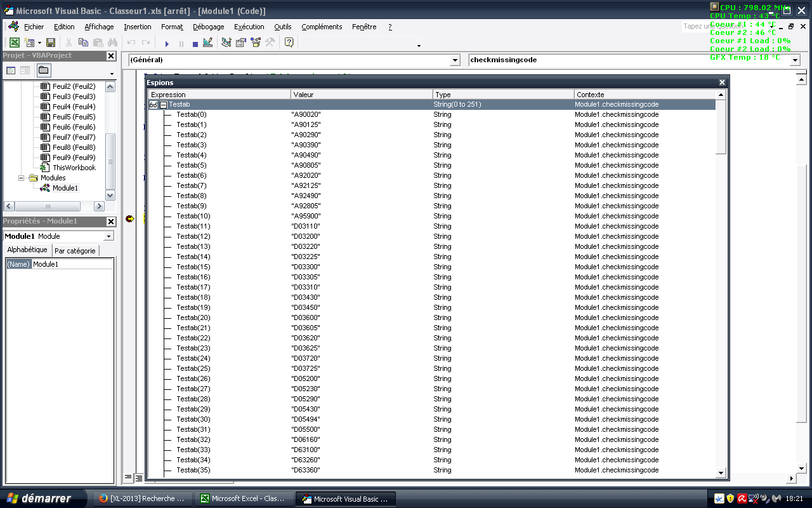Click the Undo arrow icon
This screenshot has width=812, height=508.
(x=131, y=43)
